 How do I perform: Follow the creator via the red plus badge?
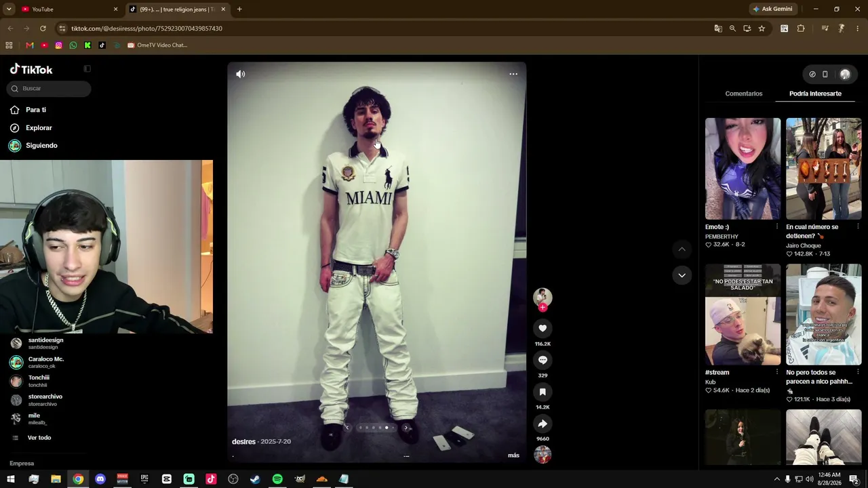pyautogui.click(x=542, y=308)
